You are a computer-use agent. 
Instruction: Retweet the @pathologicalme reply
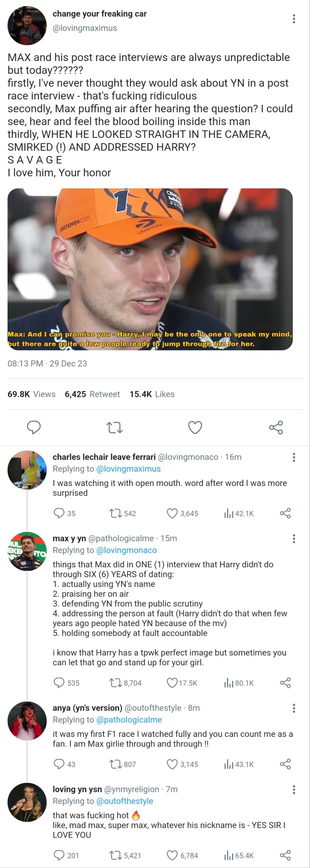115,683
